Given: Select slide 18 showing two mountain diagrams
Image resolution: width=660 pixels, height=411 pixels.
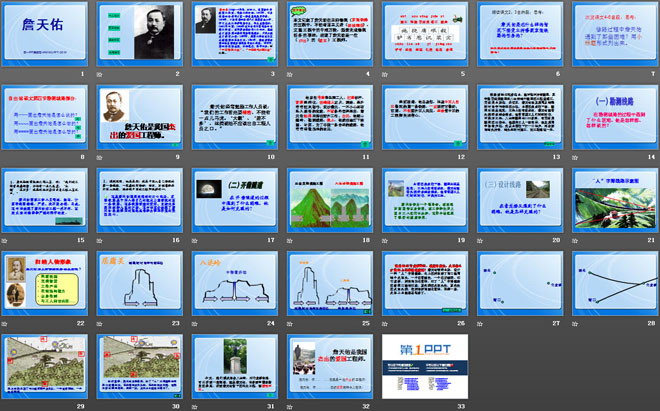Looking at the screenshot, I should [327, 198].
